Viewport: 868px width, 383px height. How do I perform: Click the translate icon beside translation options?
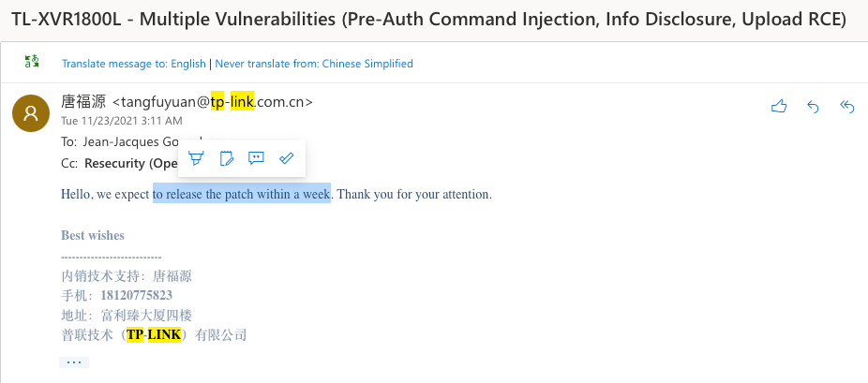coord(32,63)
